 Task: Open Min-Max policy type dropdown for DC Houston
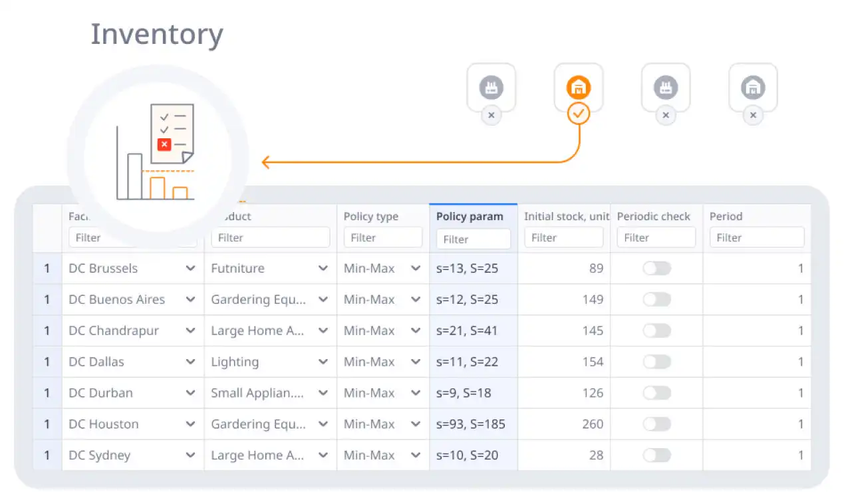tap(416, 424)
